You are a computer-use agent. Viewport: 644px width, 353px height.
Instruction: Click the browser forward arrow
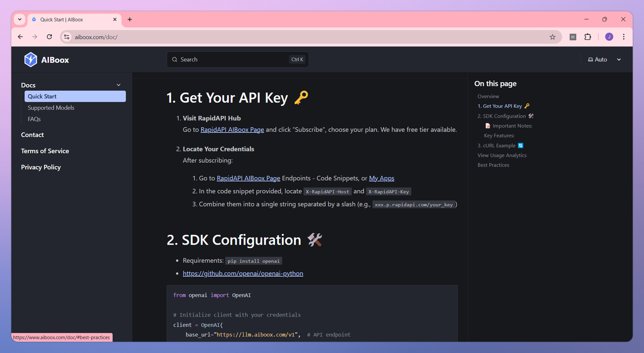(35, 37)
